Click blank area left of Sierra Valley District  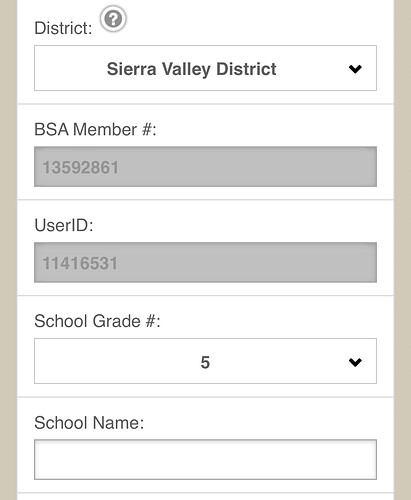[x=70, y=68]
